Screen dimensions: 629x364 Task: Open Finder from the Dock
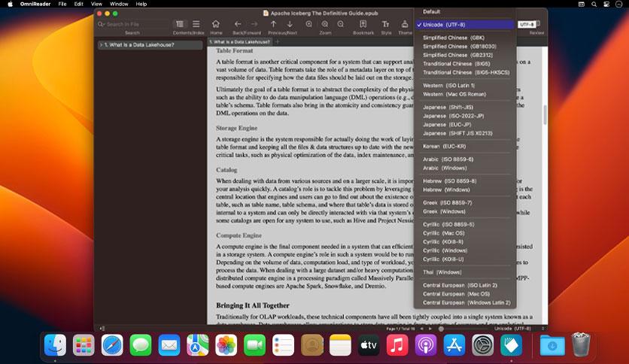[55, 344]
